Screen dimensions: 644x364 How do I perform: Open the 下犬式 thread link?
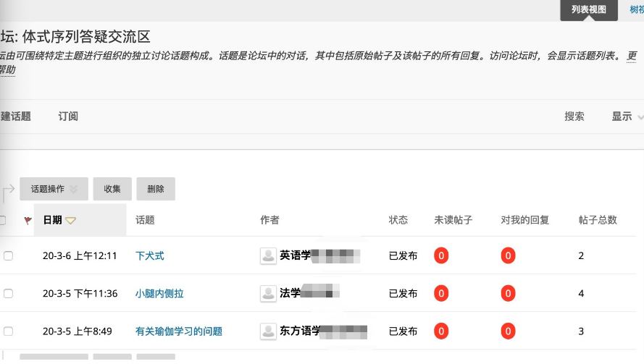(150, 255)
